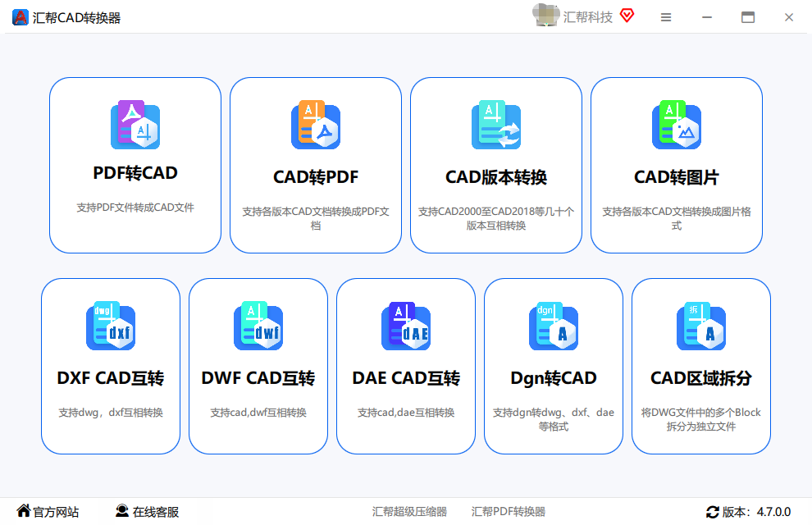Minimize the converter window

tap(707, 17)
